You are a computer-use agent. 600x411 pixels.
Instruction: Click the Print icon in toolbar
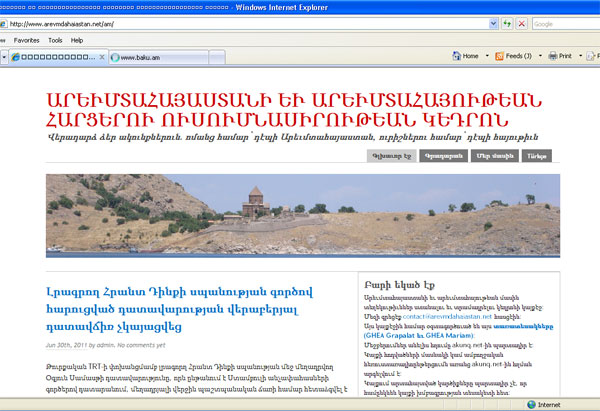(553, 57)
